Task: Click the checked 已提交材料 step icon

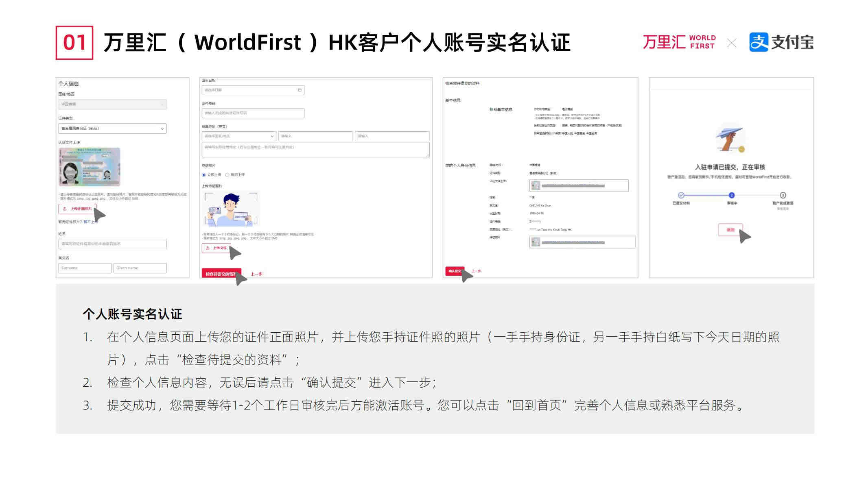Action: 681,195
